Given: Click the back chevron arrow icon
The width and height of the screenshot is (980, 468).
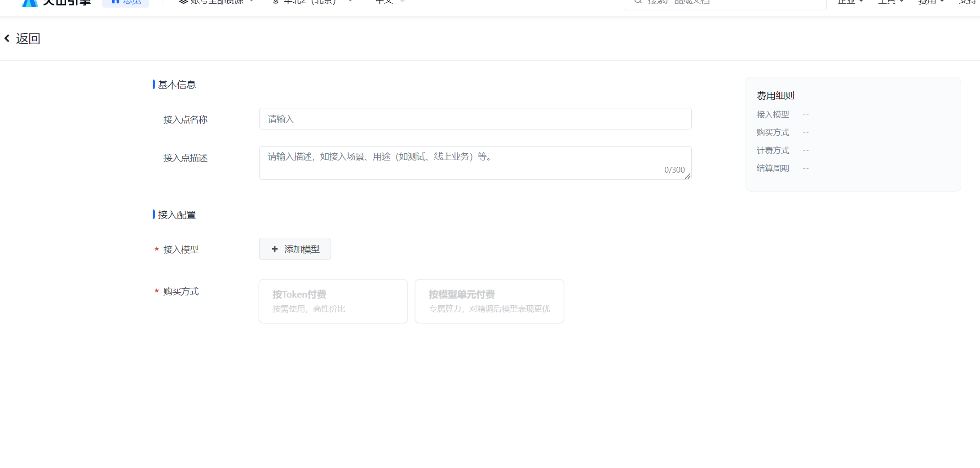Looking at the screenshot, I should pyautogui.click(x=7, y=39).
